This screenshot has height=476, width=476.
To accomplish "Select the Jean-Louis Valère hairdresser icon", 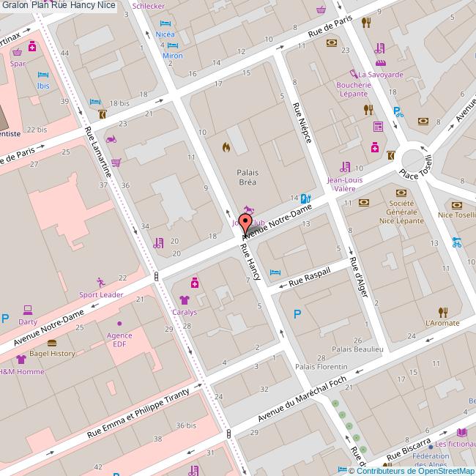I will pyautogui.click(x=346, y=167).
